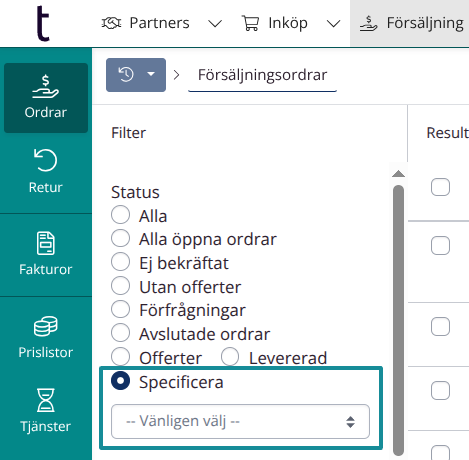Click the filter scrollbar up arrow

398,173
